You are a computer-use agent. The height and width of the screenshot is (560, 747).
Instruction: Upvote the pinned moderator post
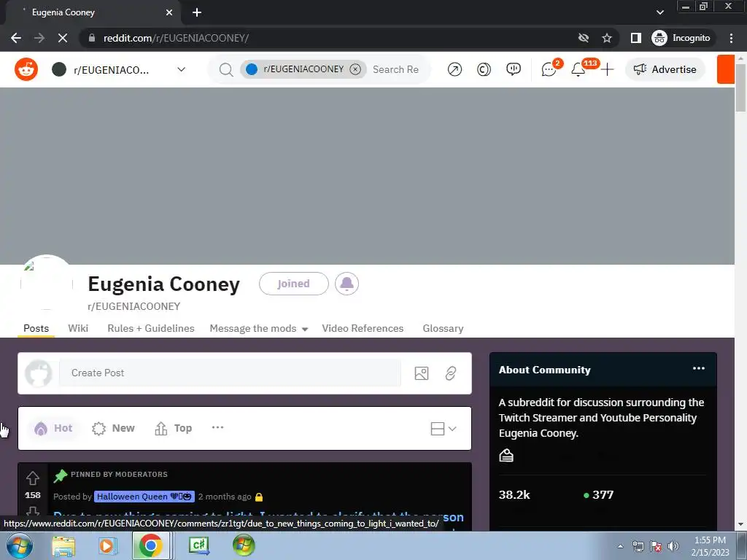32,478
